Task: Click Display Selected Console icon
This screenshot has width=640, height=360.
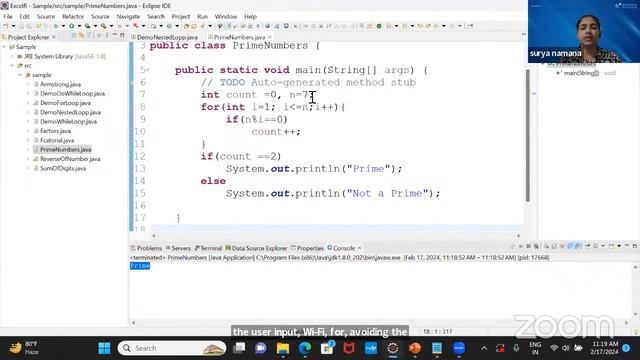Action: coord(596,246)
